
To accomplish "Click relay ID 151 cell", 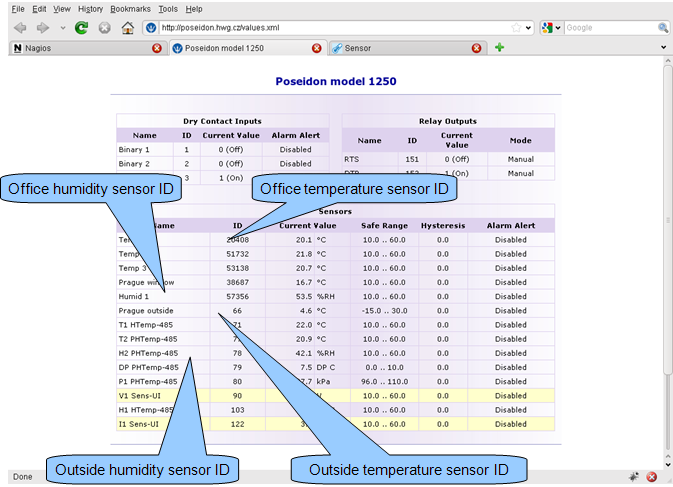I will [x=412, y=159].
